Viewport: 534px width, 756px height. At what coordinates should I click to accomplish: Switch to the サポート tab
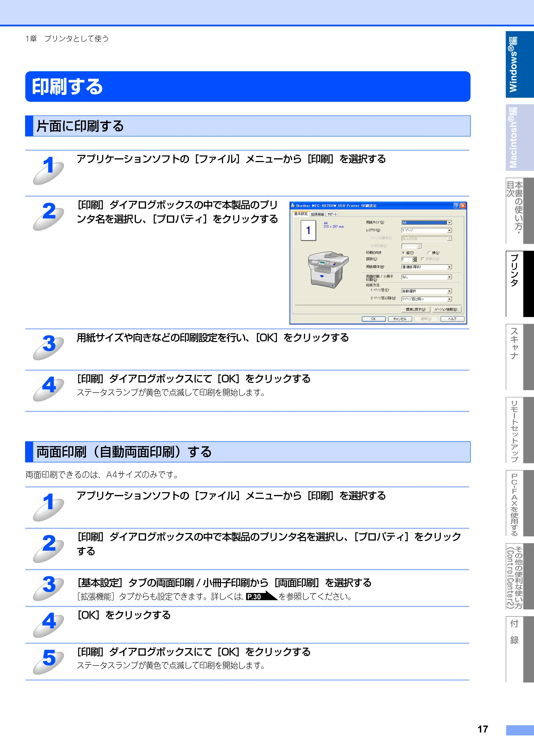(x=332, y=214)
